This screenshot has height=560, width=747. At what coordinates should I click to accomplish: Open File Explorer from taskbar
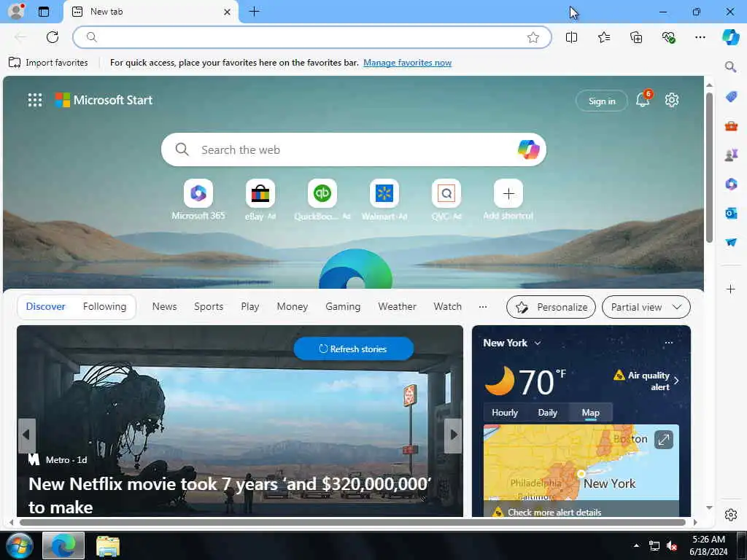click(x=108, y=545)
